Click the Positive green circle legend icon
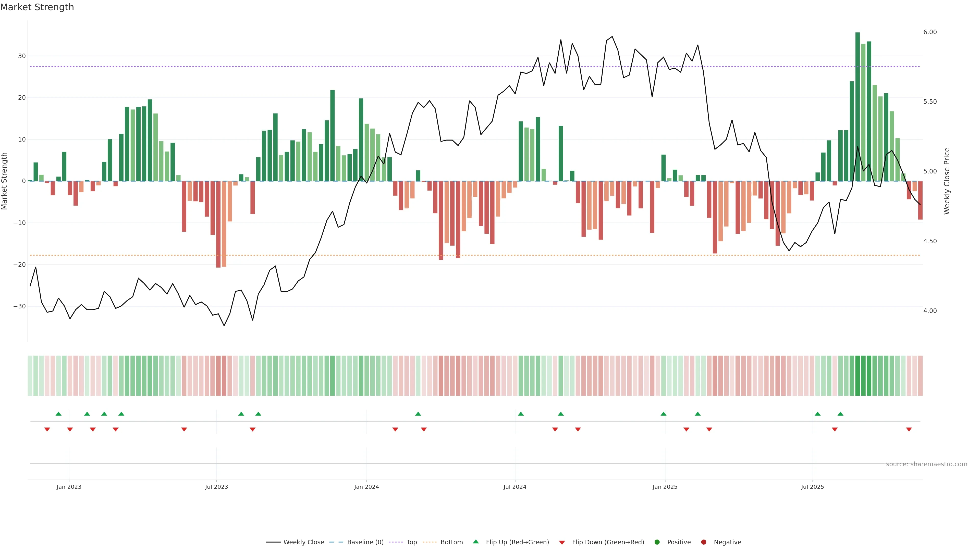 (x=657, y=542)
